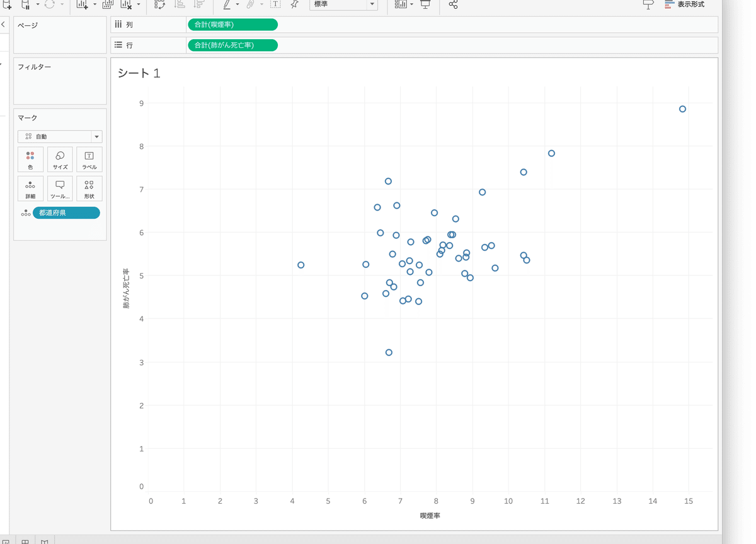The image size is (756, 544).
Task: Click the 肺がん死亡率 y-axis title
Action: (126, 287)
